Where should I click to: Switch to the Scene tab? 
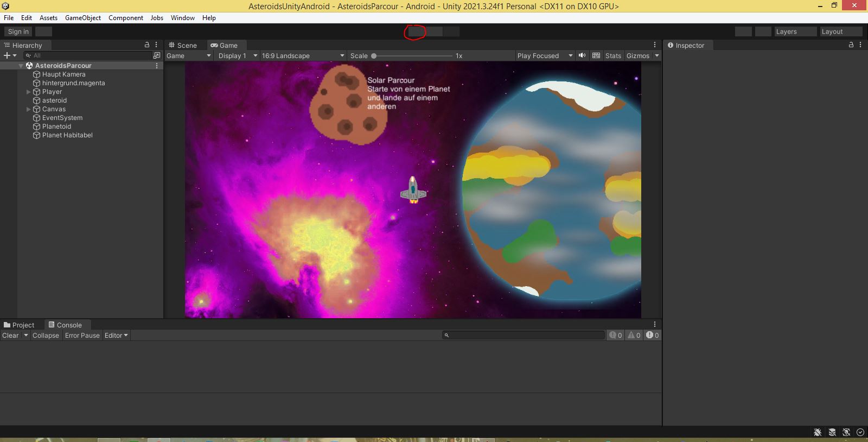point(183,45)
